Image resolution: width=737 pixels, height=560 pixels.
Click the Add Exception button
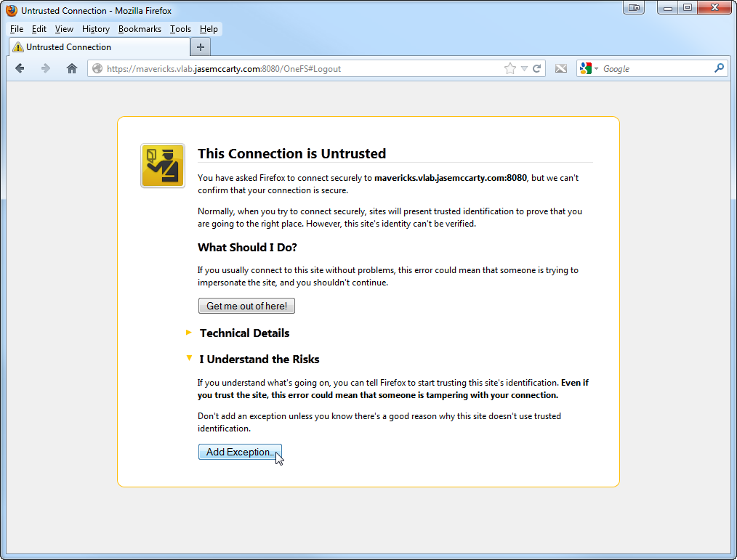point(240,452)
